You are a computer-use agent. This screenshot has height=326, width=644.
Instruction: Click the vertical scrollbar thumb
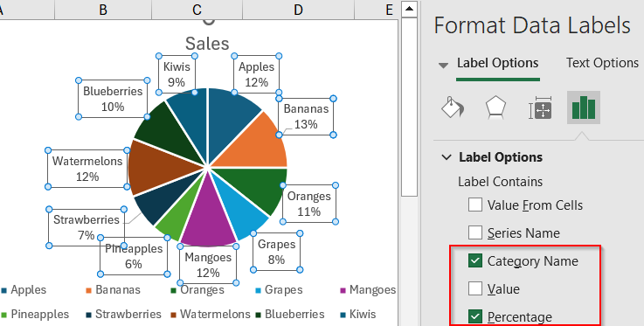(x=410, y=107)
